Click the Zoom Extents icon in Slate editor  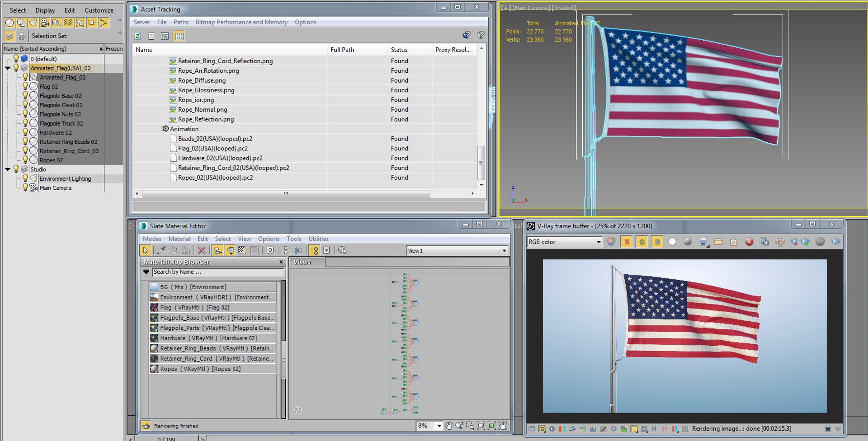(x=481, y=426)
